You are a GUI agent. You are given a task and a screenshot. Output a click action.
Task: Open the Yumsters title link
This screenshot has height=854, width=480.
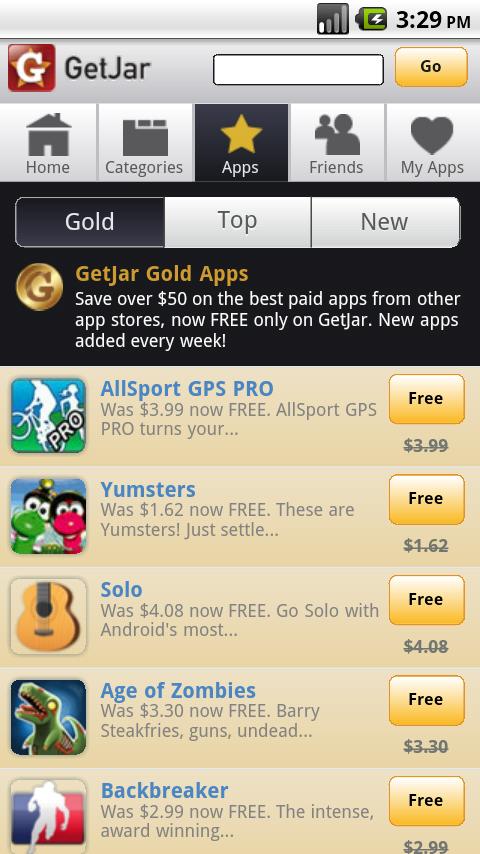(148, 490)
